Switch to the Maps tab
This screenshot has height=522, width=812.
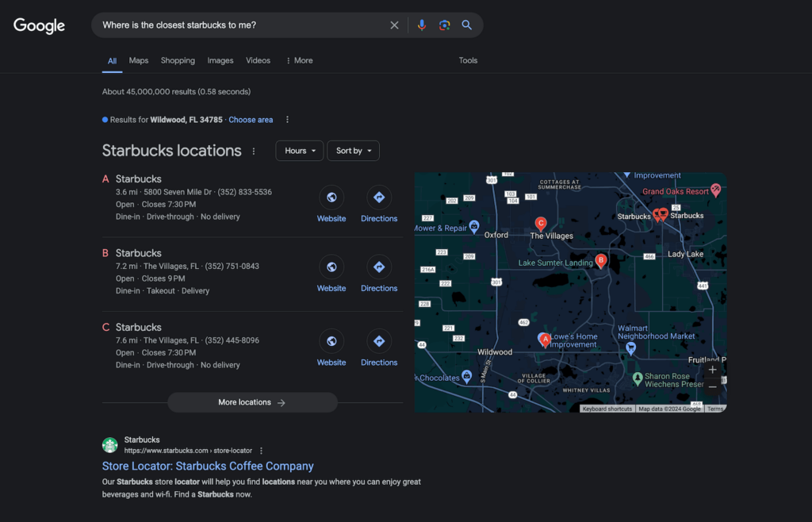(138, 60)
